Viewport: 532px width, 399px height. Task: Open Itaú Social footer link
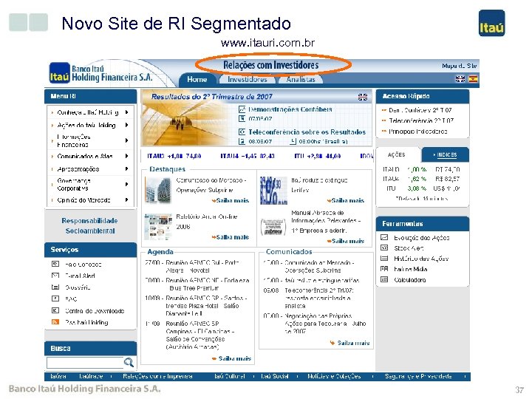[x=275, y=376]
